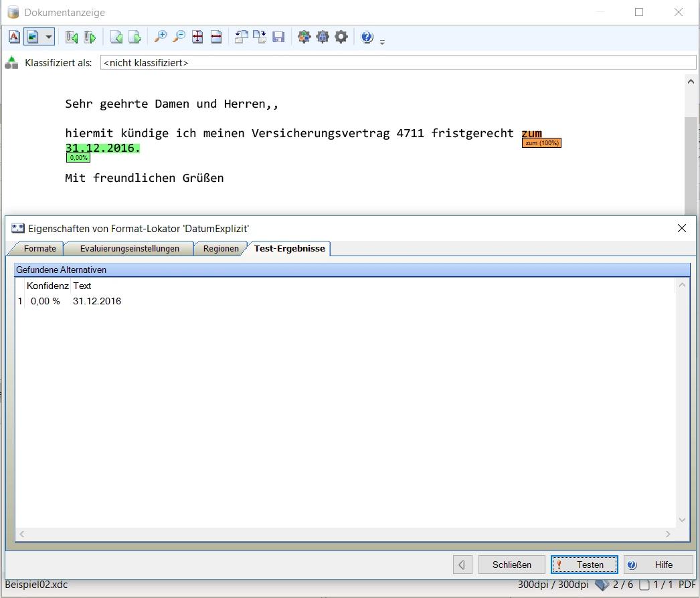Image resolution: width=700 pixels, height=598 pixels.
Task: Click the results list horizontal scrollbar
Action: [345, 534]
